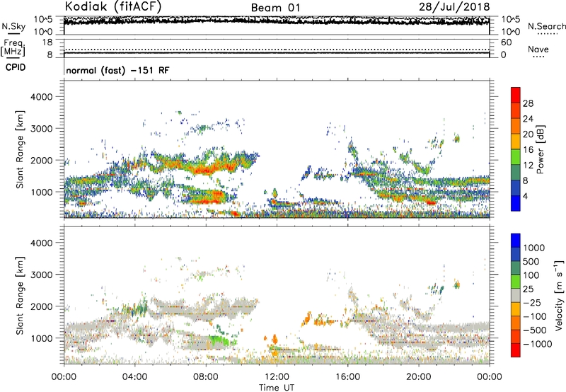Viewport: 566px width, 392px height.
Task: Select the bright blue bottom segment of the Power colorbar
Action: [x=516, y=203]
